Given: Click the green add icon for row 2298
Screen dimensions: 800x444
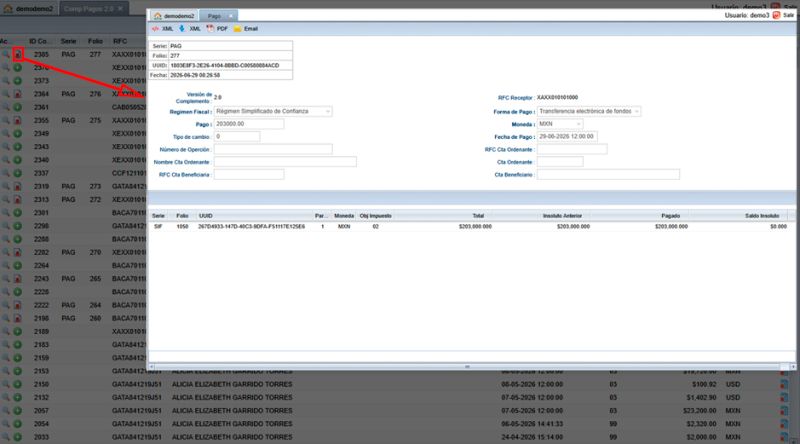Looking at the screenshot, I should tap(18, 226).
